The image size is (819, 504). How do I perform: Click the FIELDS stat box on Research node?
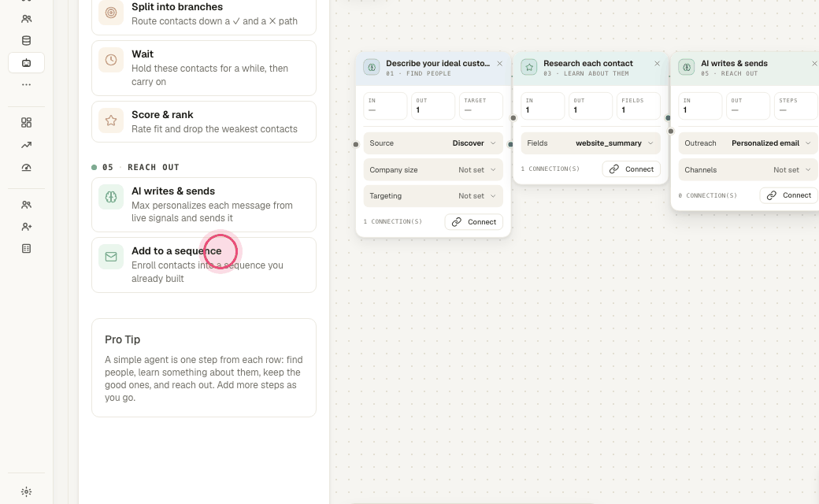point(639,106)
